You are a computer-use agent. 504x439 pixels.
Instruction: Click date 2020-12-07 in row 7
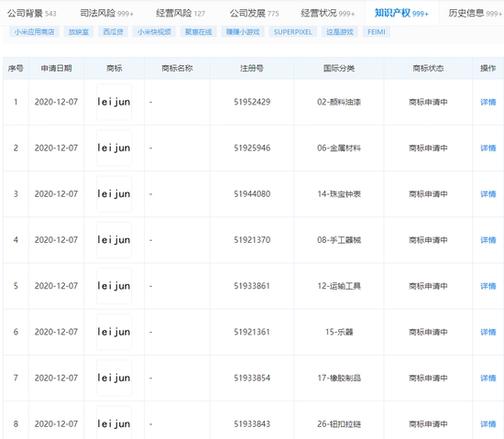coord(56,378)
